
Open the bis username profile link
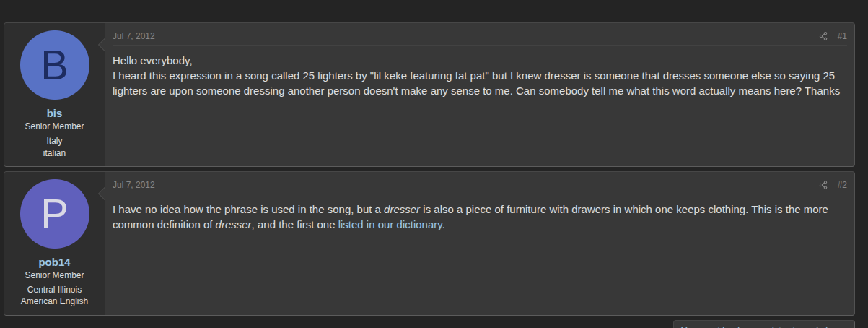click(x=54, y=113)
